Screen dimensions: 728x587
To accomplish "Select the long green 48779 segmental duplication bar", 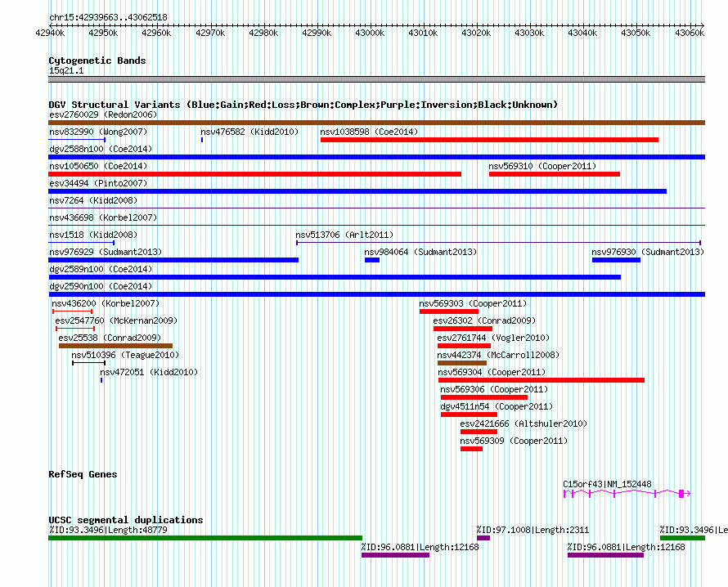I will point(205,538).
